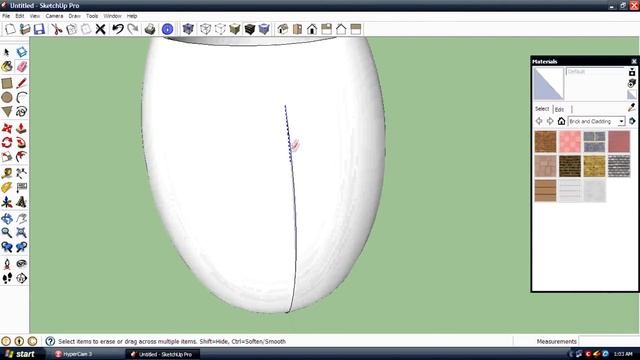
Task: Select the Section Plane tool
Action: (21, 278)
